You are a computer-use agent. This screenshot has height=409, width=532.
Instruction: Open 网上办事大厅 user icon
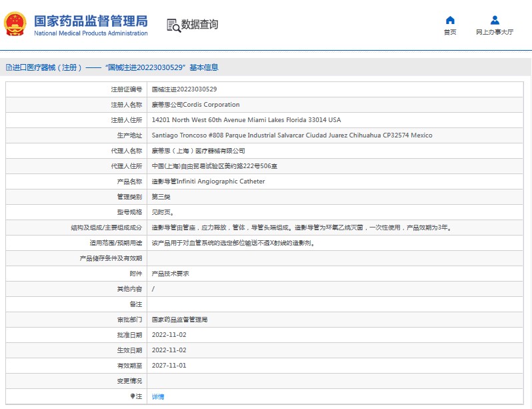pos(495,21)
